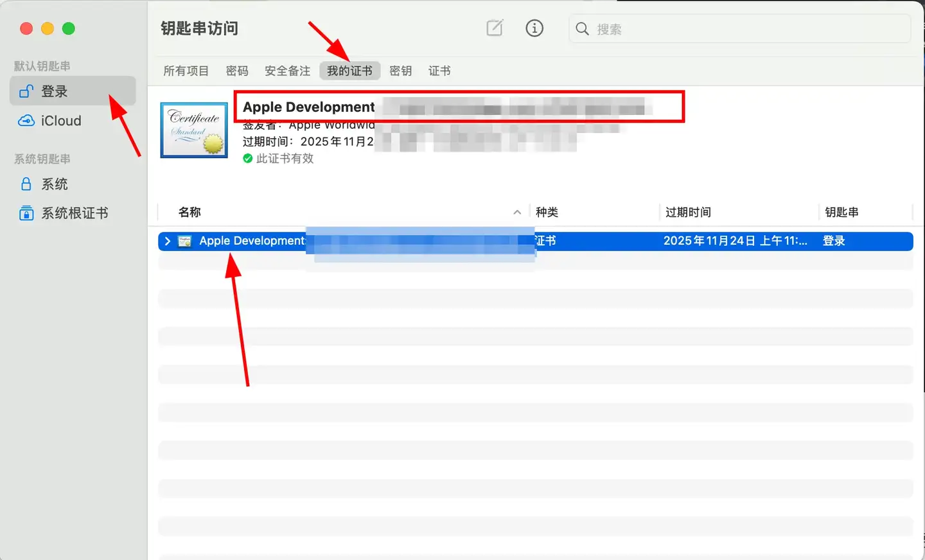The height and width of the screenshot is (560, 925).
Task: Click the 证书 kind cell
Action: [x=545, y=241]
